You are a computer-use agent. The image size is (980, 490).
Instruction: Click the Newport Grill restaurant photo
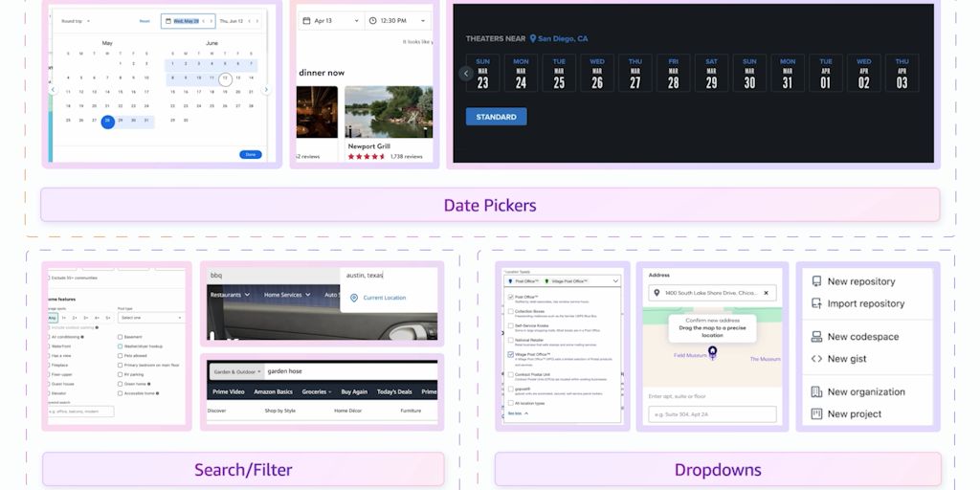click(x=389, y=112)
